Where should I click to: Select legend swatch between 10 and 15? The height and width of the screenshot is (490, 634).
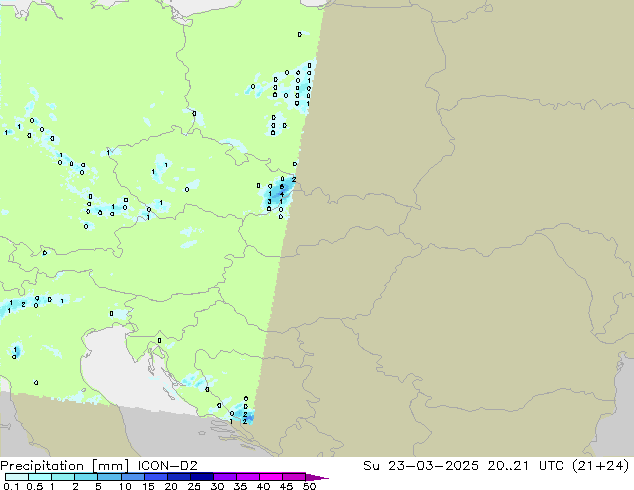(x=132, y=477)
